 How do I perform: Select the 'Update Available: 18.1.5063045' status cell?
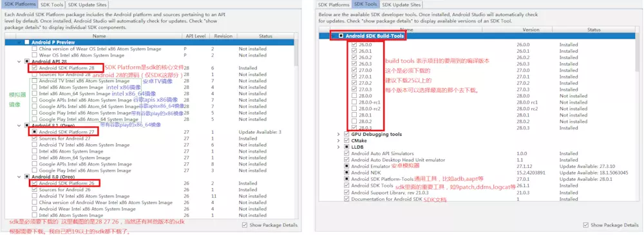pos(594,173)
